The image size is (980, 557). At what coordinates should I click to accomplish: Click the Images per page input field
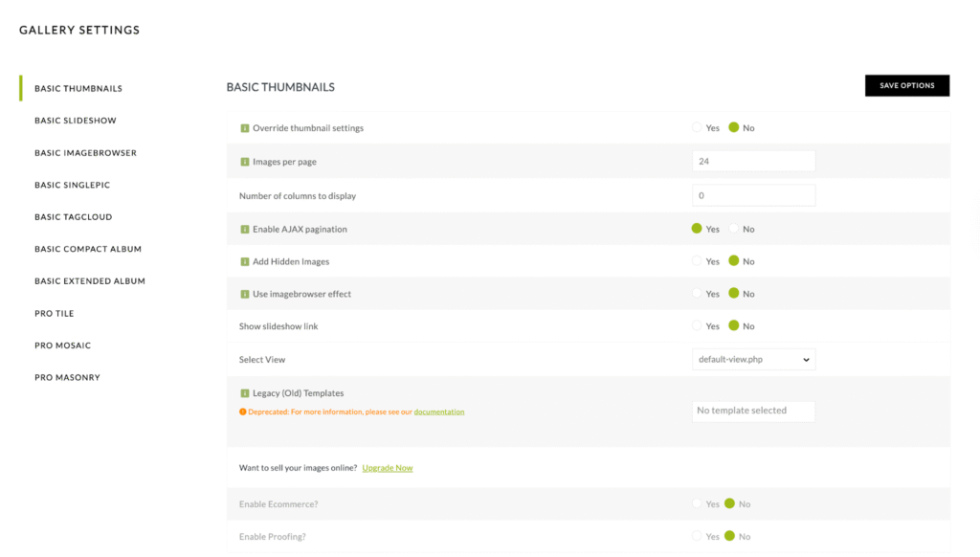coord(753,162)
